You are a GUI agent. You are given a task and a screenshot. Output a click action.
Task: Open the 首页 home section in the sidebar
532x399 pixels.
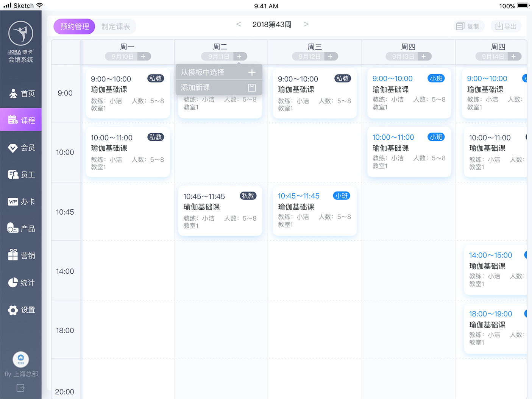click(x=21, y=94)
